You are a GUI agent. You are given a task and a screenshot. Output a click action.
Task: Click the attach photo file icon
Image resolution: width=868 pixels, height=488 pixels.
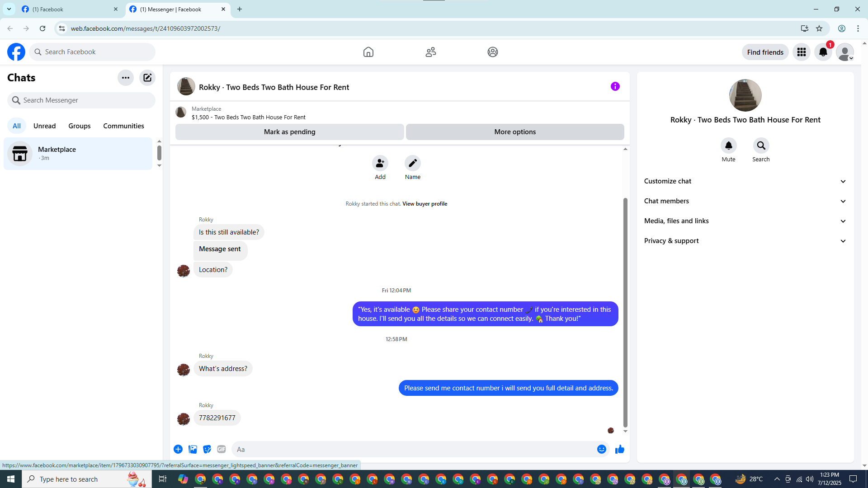click(193, 449)
